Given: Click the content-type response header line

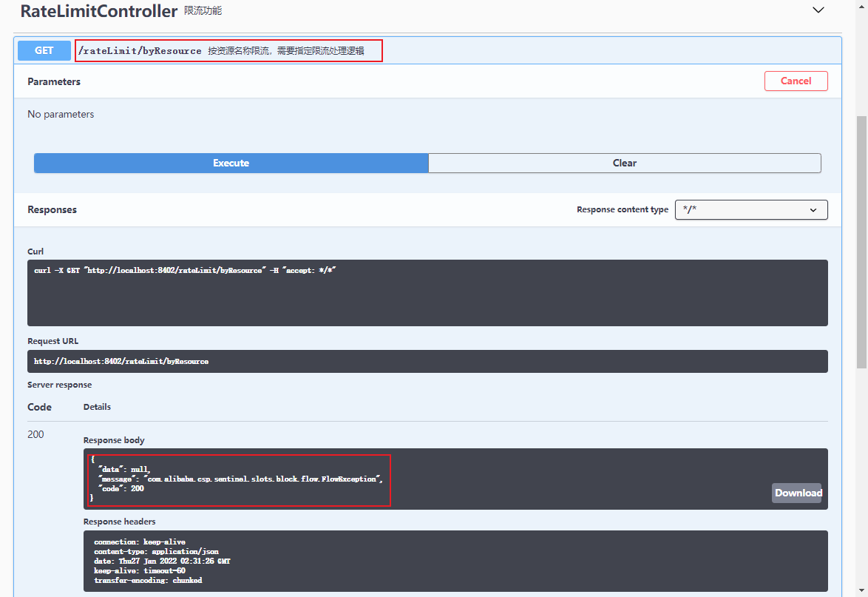Looking at the screenshot, I should [x=156, y=552].
